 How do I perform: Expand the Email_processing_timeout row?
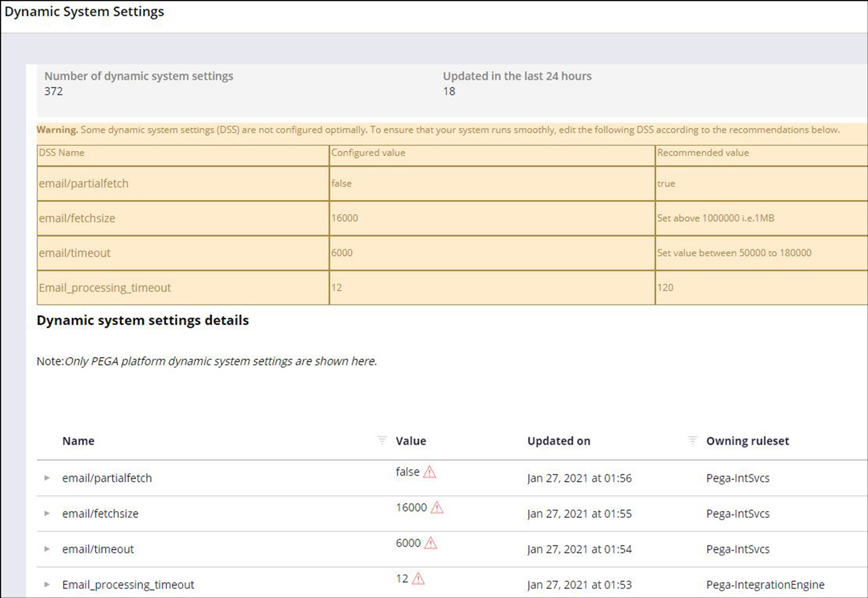[47, 584]
